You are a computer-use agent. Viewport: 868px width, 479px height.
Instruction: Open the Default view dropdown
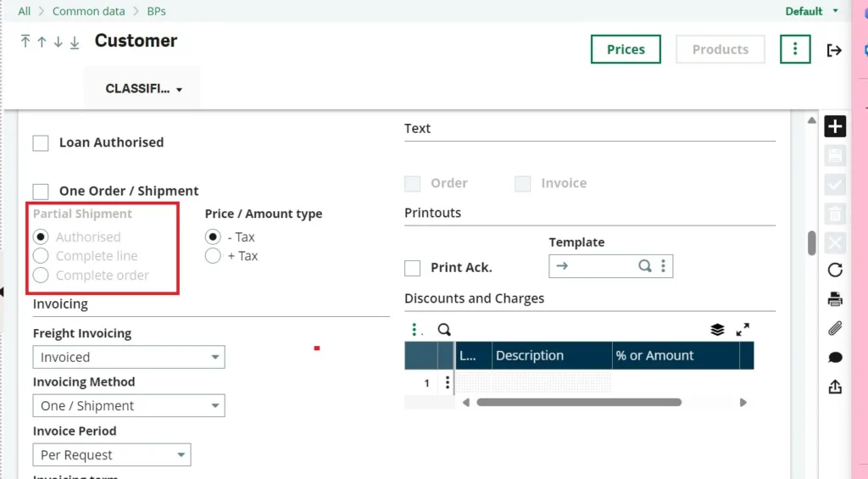pyautogui.click(x=811, y=11)
